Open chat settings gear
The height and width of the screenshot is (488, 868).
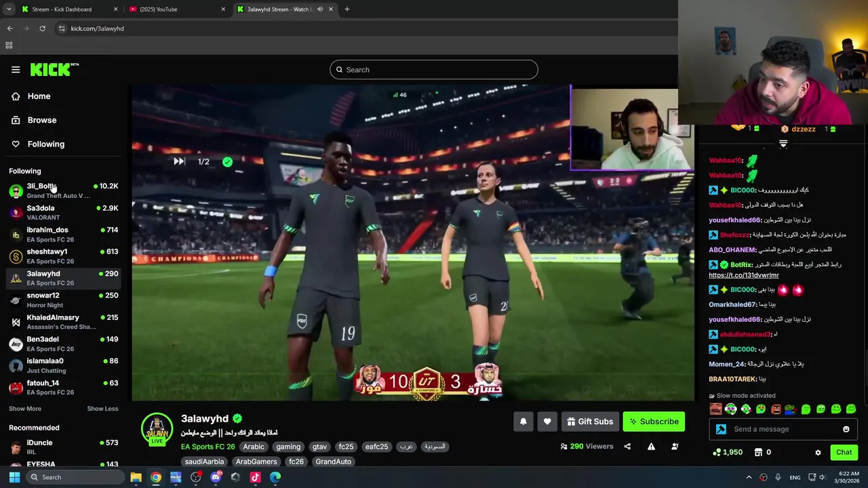[x=818, y=453]
